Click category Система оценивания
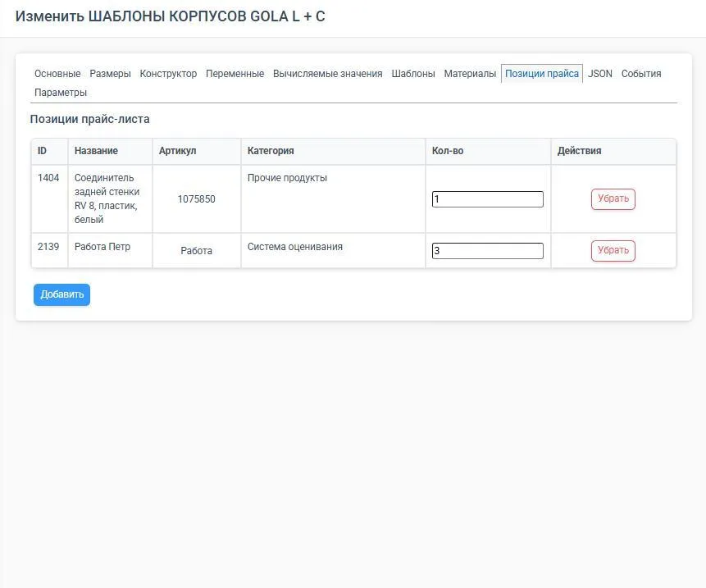This screenshot has width=706, height=588. [x=295, y=247]
